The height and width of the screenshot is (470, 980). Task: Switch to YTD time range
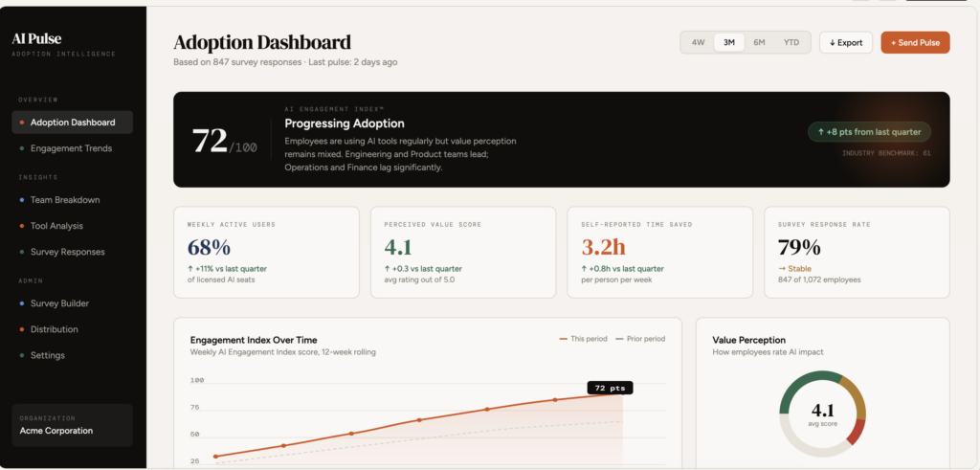(791, 43)
